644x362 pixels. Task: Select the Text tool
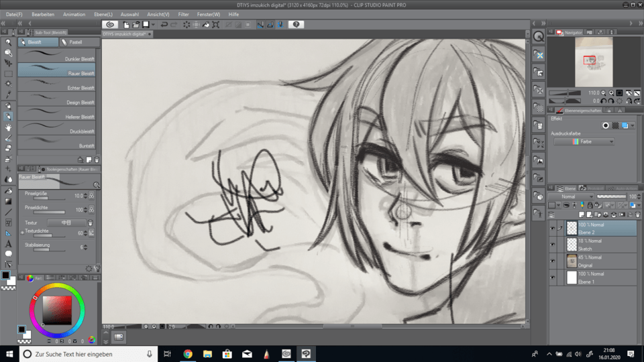coord(9,243)
